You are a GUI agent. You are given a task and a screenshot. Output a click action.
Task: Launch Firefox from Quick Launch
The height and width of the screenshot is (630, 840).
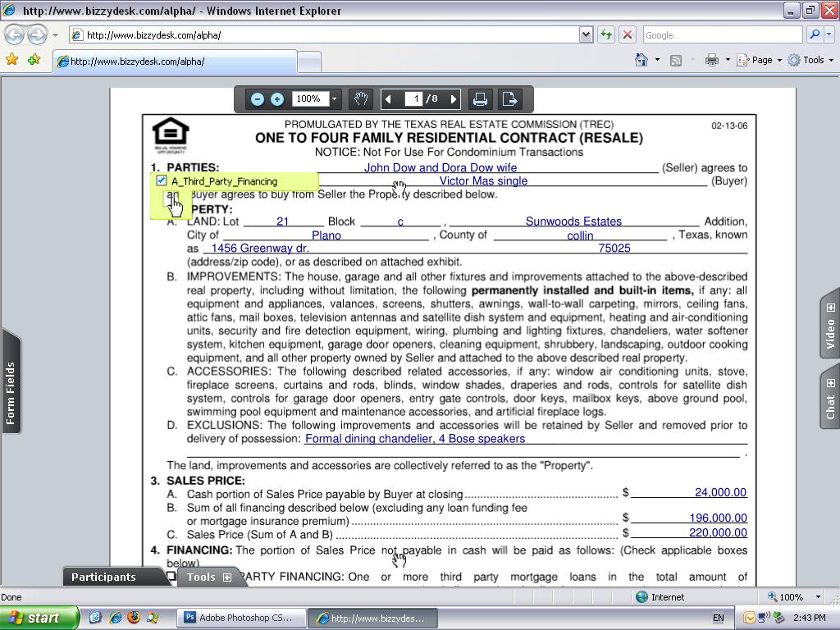click(134, 618)
